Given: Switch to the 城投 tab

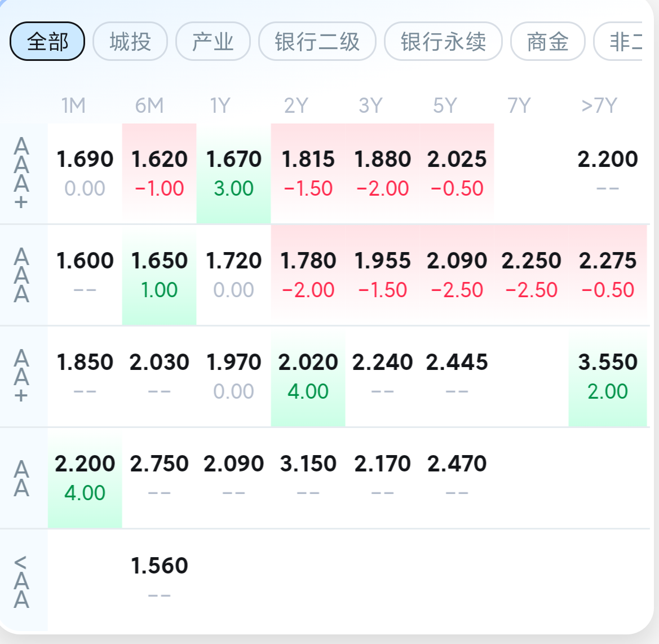Looking at the screenshot, I should 130,41.
